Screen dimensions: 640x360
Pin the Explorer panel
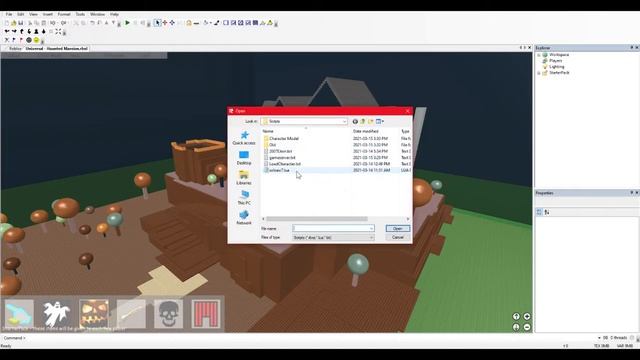631,48
